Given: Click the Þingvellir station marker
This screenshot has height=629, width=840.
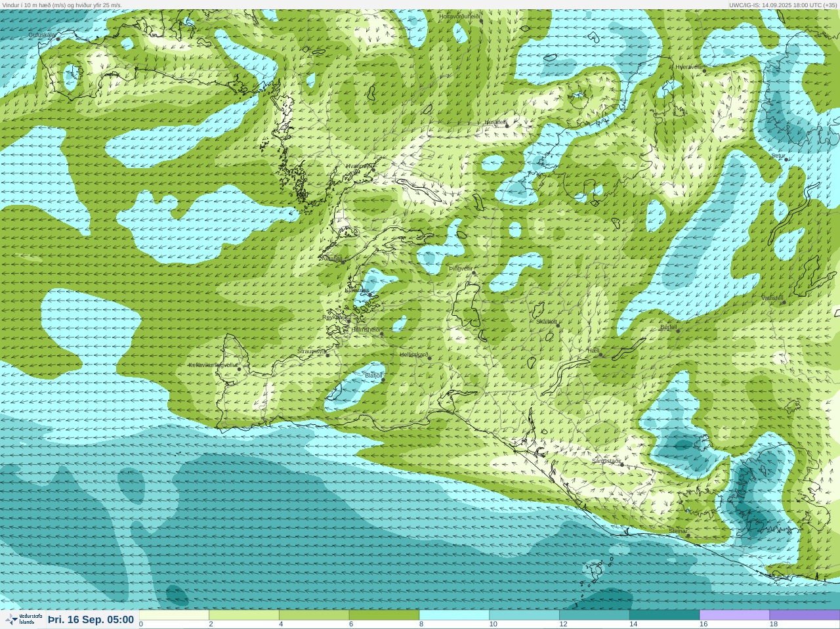Looking at the screenshot, I should coord(473,272).
